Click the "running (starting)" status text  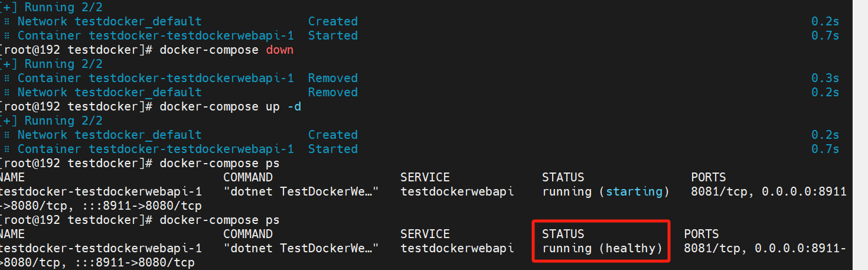(606, 191)
